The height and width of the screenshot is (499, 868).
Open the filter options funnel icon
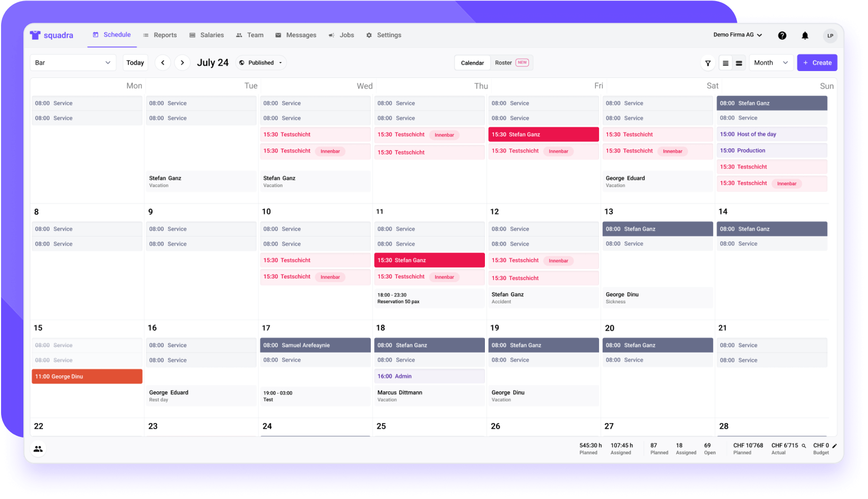point(708,63)
